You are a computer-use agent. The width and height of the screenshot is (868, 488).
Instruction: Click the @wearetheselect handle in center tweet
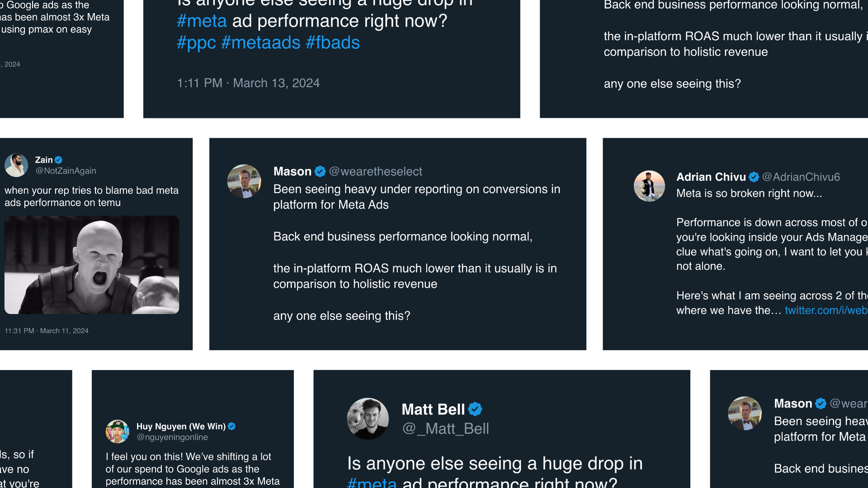click(x=375, y=172)
